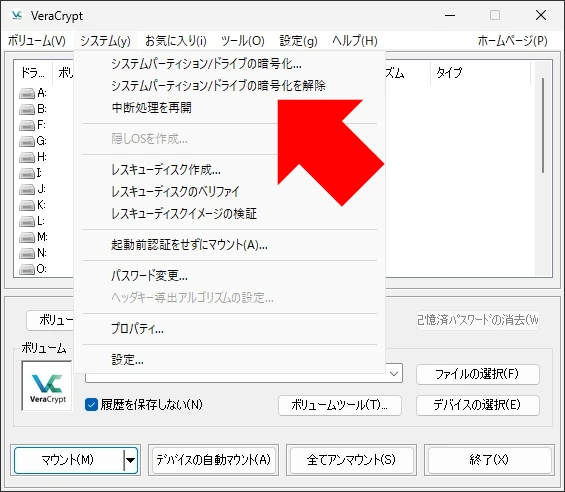Image resolution: width=565 pixels, height=492 pixels.
Task: Open 設定(g) menu in menu bar
Action: pyautogui.click(x=298, y=41)
